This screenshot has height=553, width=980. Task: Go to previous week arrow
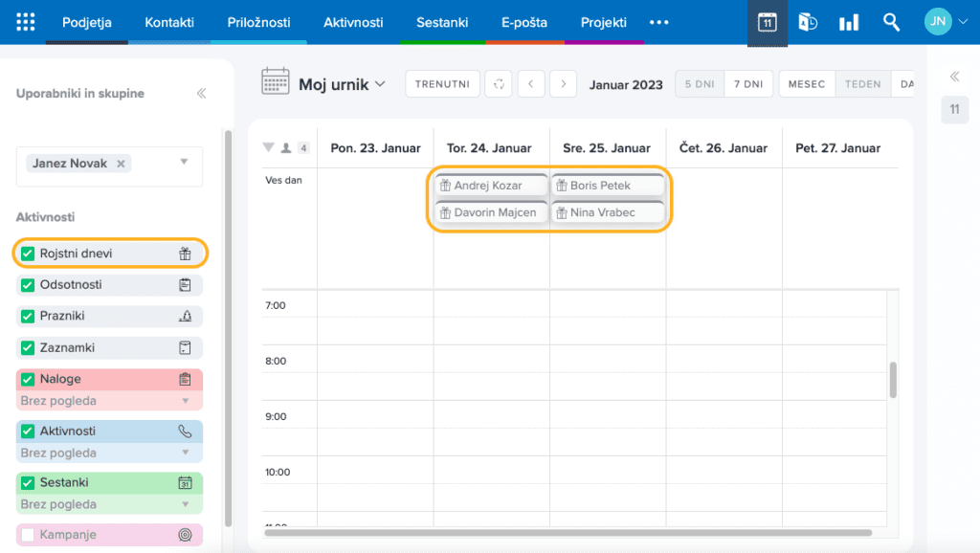tap(531, 84)
